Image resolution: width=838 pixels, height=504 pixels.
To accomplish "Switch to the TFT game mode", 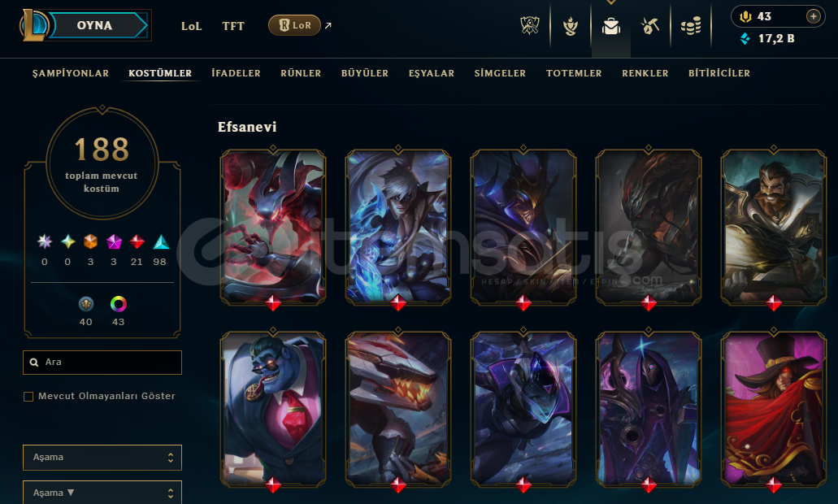I will (233, 26).
